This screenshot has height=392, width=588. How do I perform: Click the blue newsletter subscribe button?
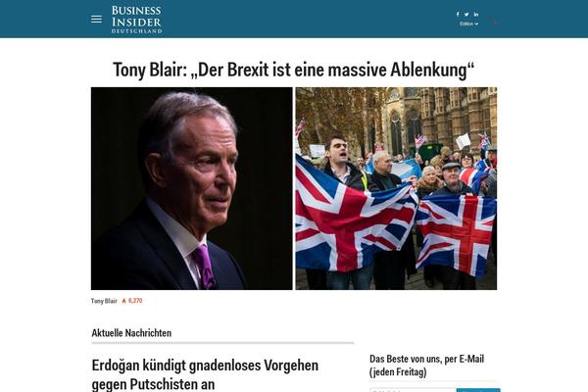478,390
